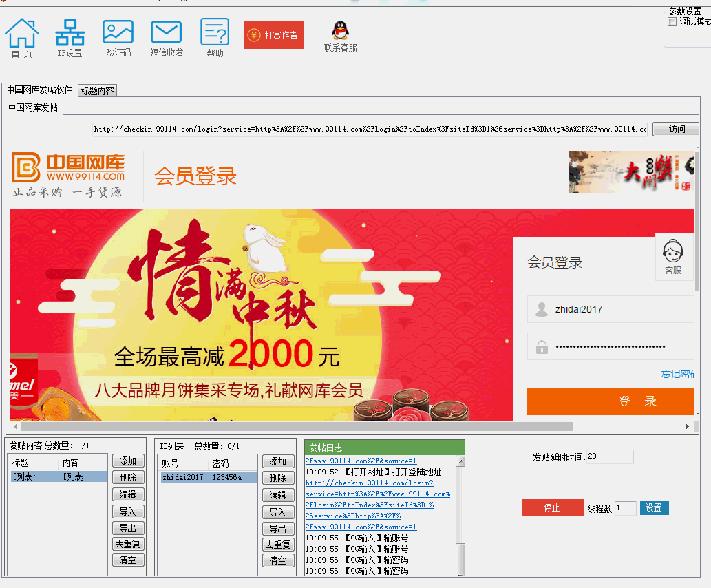Click 删除 in the ID列表 panel
The width and height of the screenshot is (711, 588).
coord(278,478)
